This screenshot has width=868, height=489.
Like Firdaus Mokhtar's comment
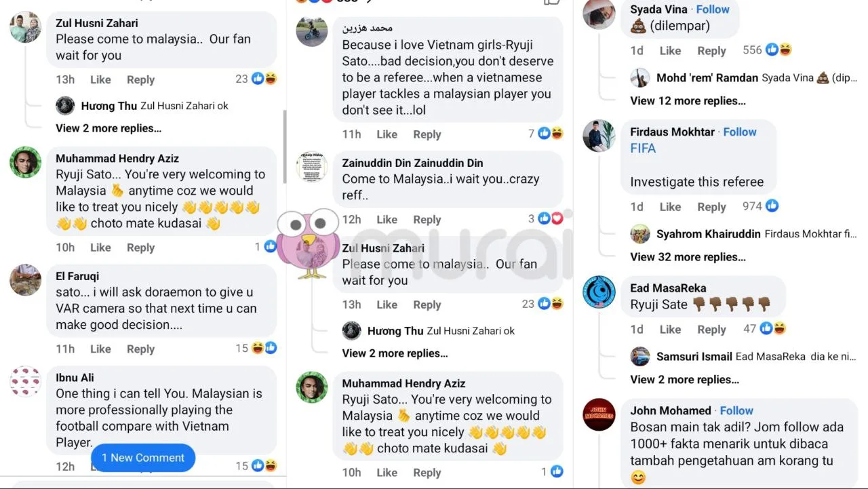click(670, 207)
